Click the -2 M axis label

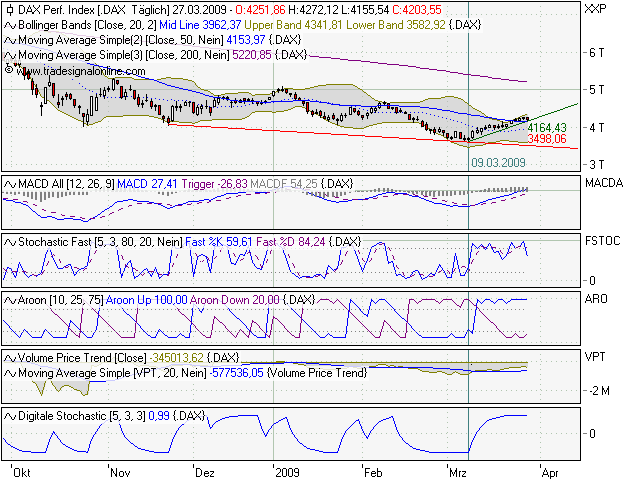[598, 391]
